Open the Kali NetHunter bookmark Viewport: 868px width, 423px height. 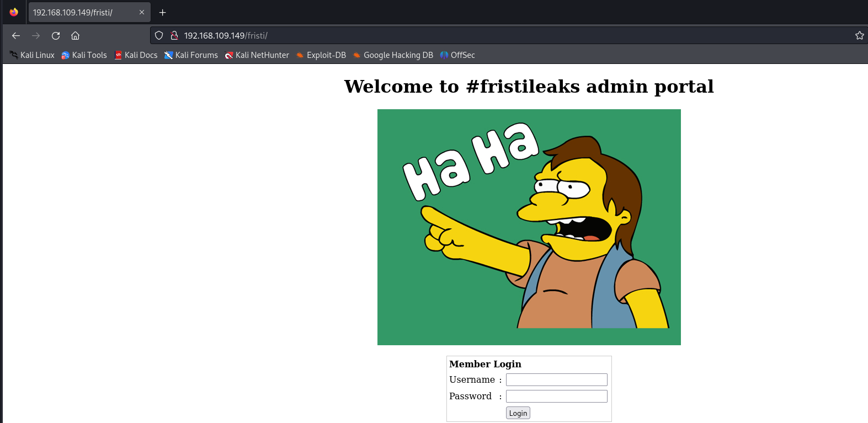pyautogui.click(x=257, y=55)
